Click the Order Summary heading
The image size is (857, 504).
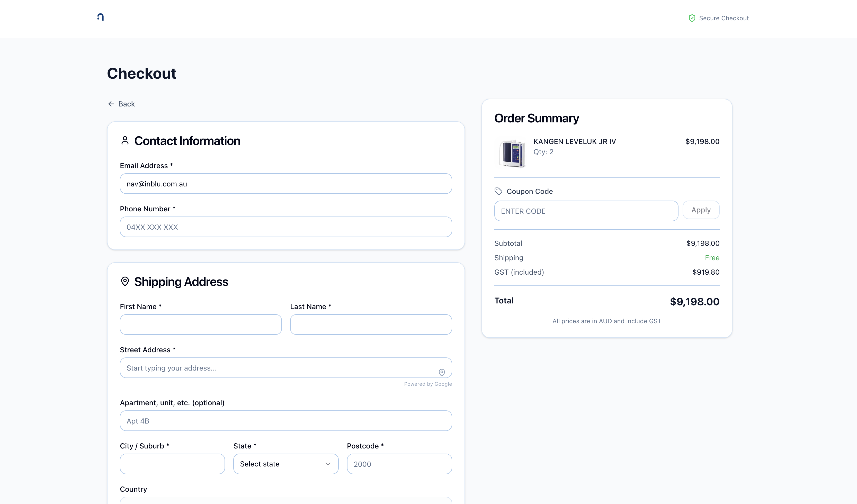coord(536,118)
